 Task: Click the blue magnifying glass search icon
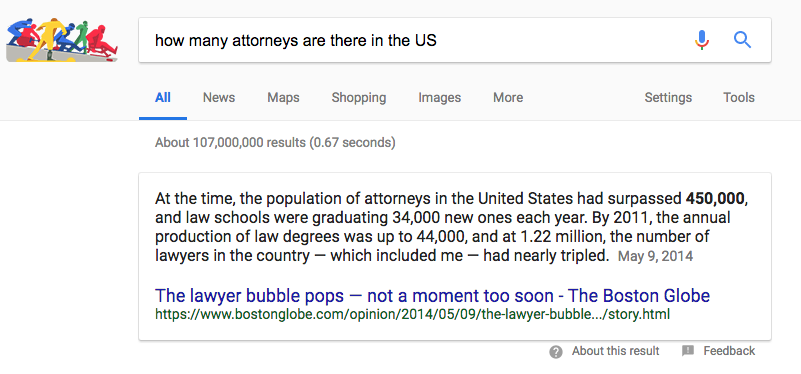coord(742,40)
